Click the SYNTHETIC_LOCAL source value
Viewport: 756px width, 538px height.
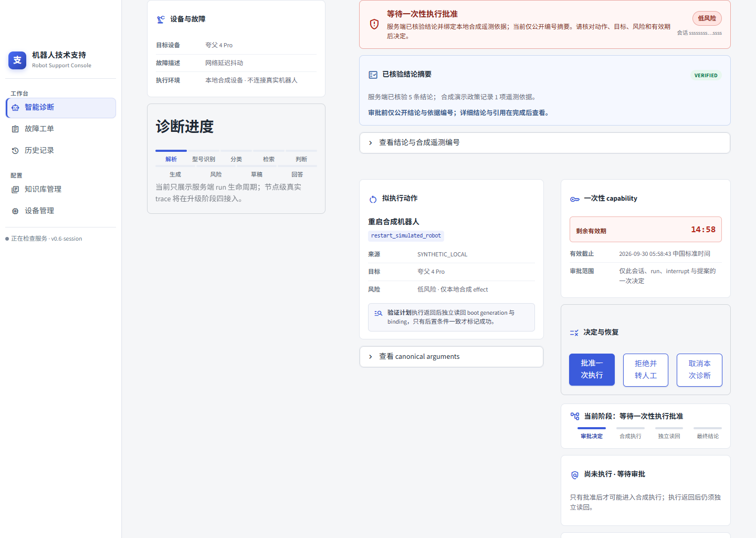442,254
